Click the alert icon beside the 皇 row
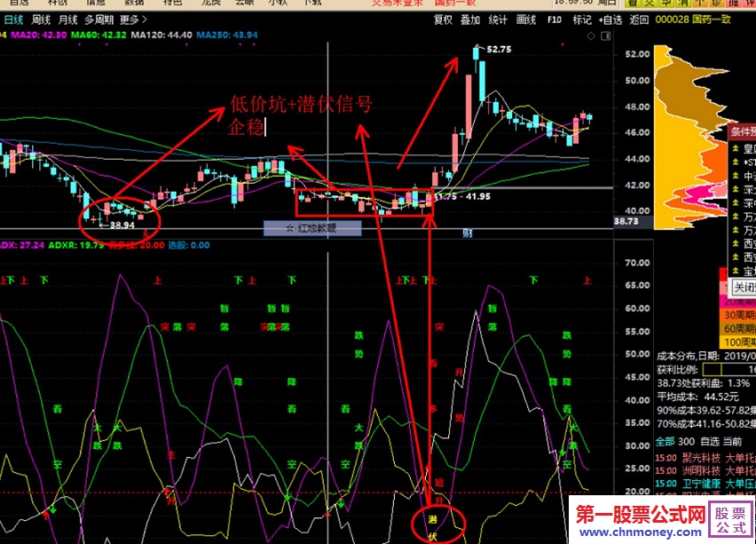Viewport: 756px width, 544px height. (736, 149)
